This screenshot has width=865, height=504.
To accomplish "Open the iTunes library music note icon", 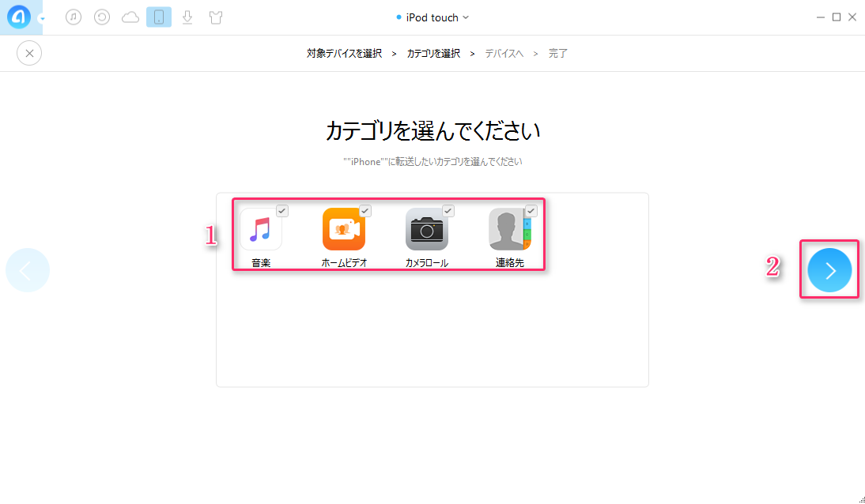I will (x=74, y=17).
